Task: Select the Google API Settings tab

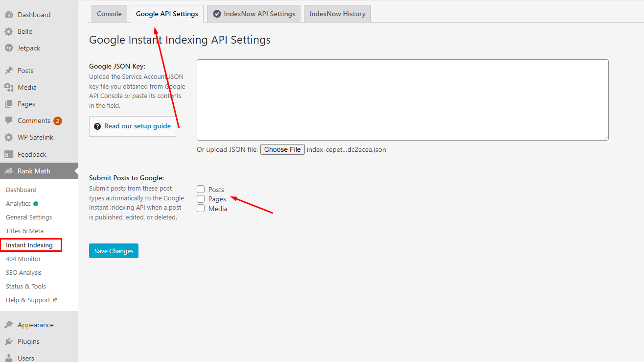Action: coord(167,14)
